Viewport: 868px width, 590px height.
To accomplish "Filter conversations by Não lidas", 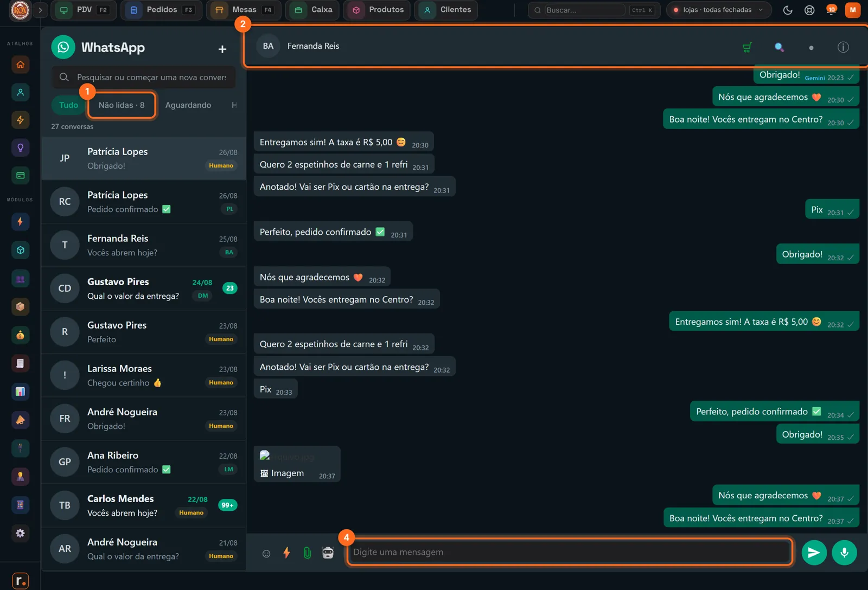I will click(122, 105).
